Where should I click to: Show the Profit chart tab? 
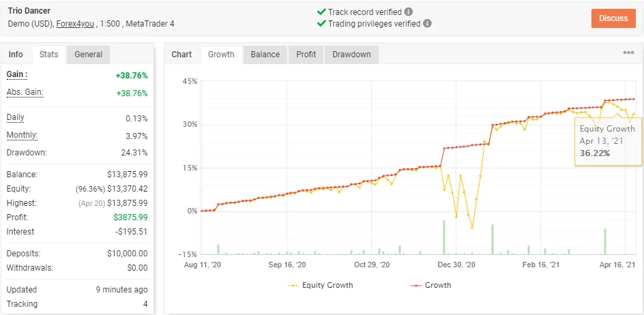(306, 55)
